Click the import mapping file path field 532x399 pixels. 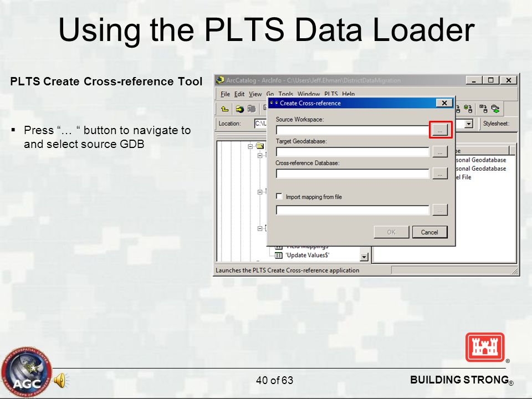coord(352,210)
